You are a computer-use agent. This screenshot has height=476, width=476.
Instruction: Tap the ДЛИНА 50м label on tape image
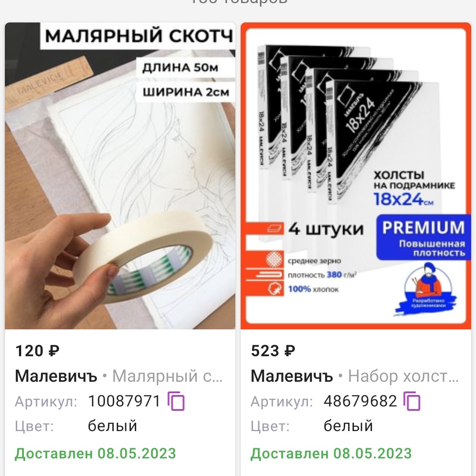coord(180,67)
